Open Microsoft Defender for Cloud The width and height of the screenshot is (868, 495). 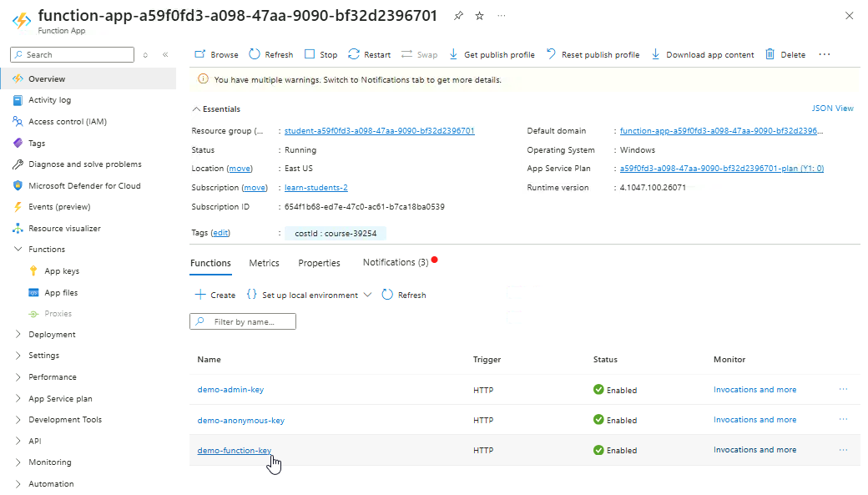pyautogui.click(x=83, y=185)
